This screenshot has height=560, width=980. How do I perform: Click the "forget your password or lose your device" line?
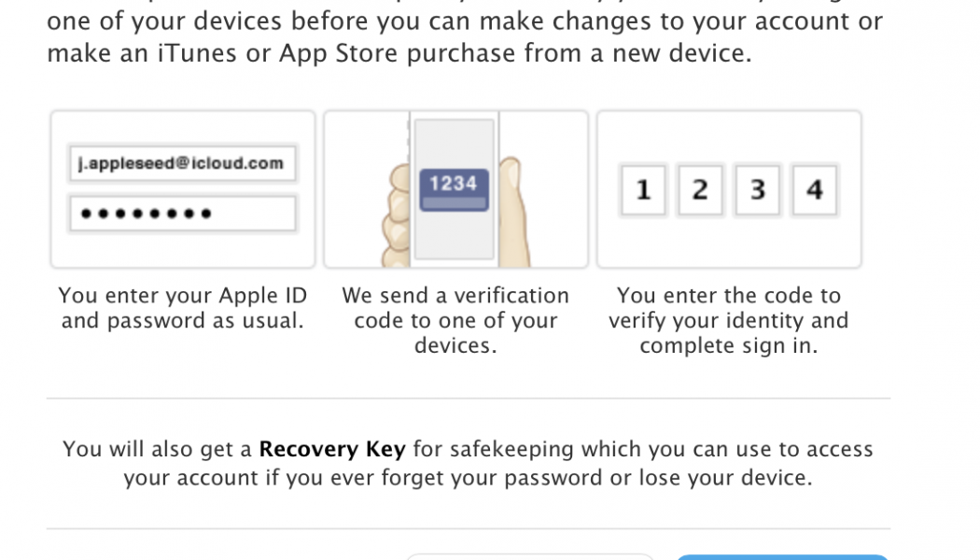pos(468,478)
